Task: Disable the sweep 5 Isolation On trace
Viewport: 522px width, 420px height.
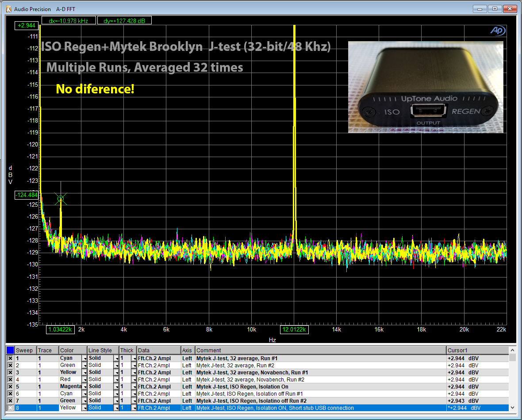Action: (10, 387)
